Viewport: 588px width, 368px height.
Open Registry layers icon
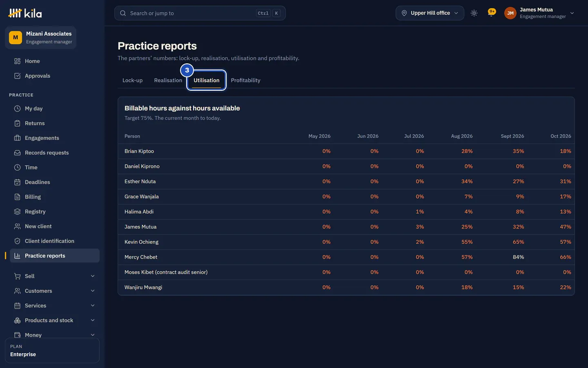pos(17,211)
